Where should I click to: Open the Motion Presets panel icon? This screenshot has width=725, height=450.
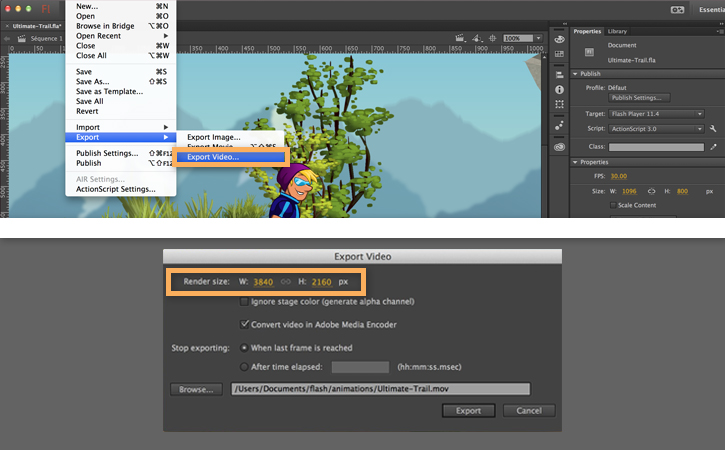559,125
